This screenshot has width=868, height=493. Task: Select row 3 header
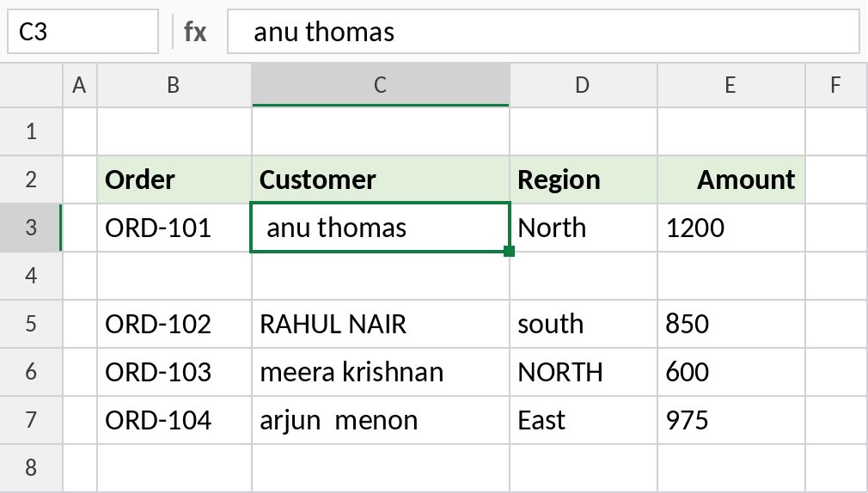pyautogui.click(x=31, y=228)
